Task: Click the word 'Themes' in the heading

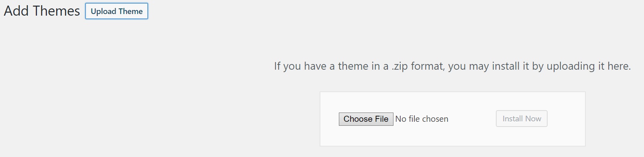Action: pyautogui.click(x=56, y=11)
